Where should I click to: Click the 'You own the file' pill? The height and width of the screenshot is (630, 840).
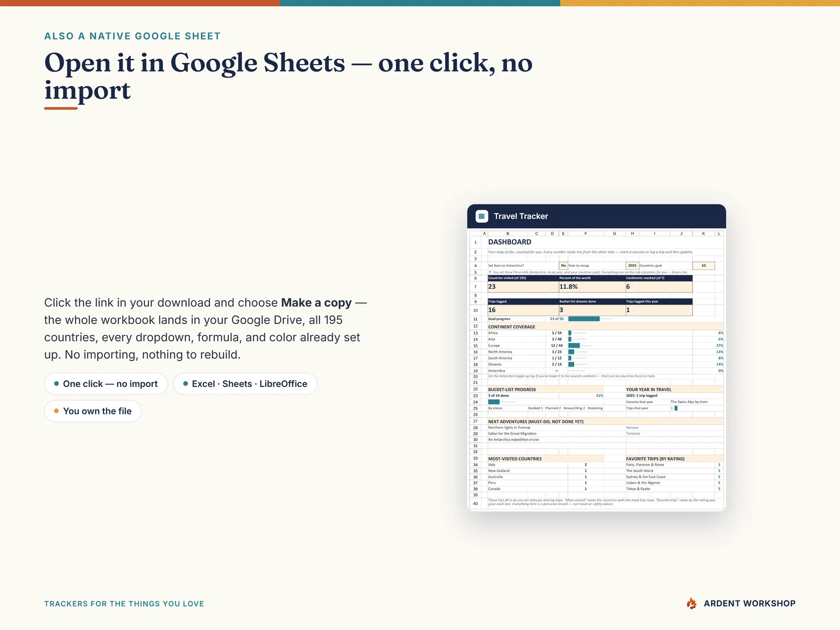(x=93, y=411)
